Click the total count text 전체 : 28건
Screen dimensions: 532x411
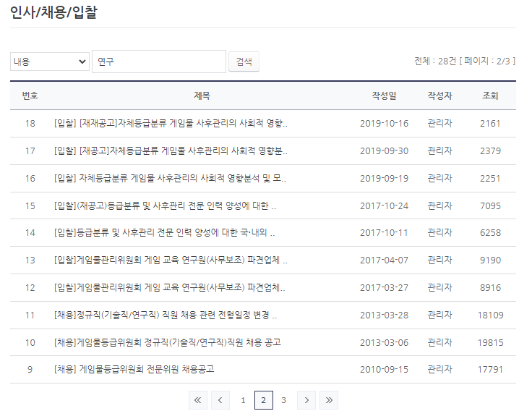click(435, 61)
